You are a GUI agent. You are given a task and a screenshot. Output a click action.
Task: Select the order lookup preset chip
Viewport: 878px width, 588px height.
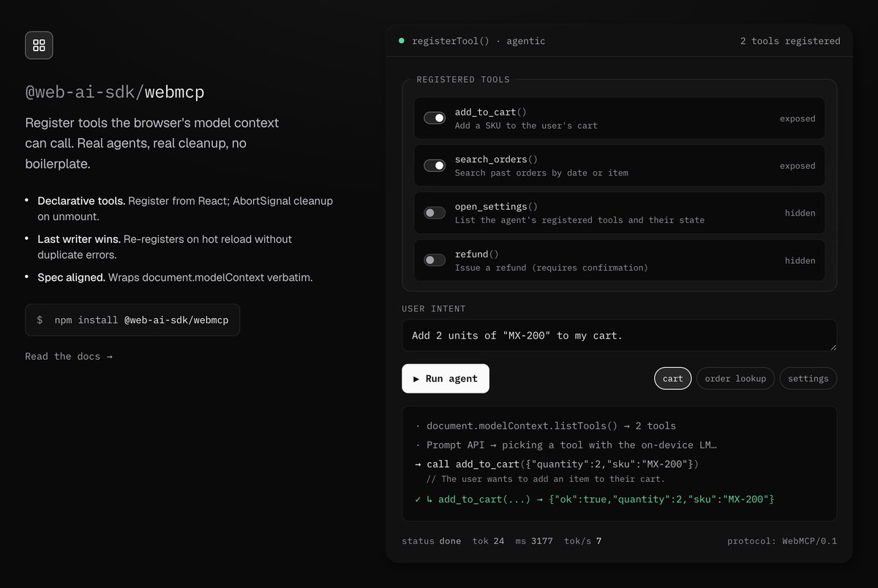pos(735,378)
